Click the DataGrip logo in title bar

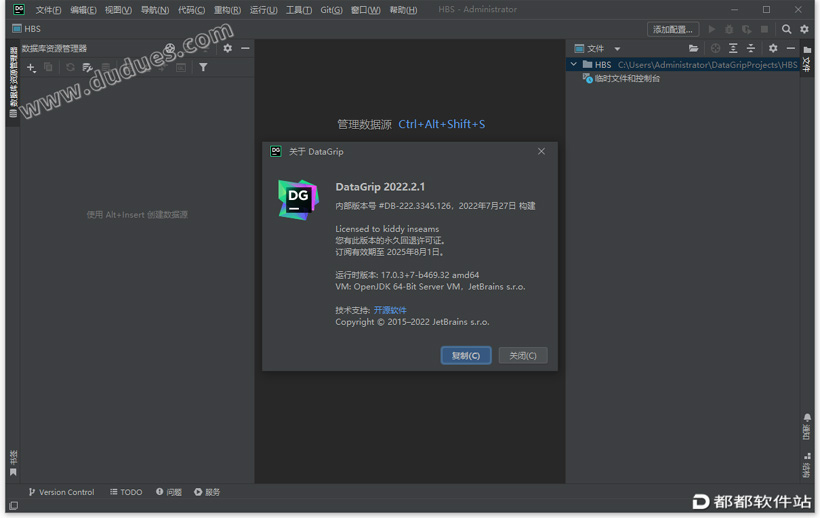(x=19, y=9)
